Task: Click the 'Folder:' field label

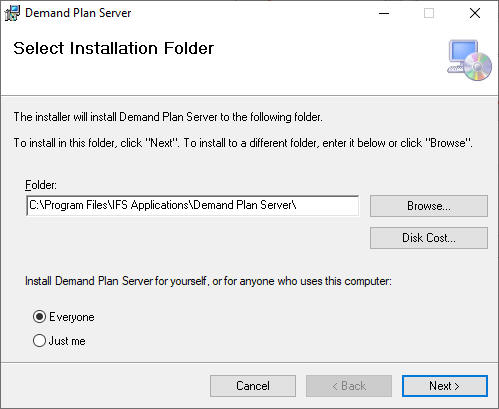Action: [x=41, y=185]
